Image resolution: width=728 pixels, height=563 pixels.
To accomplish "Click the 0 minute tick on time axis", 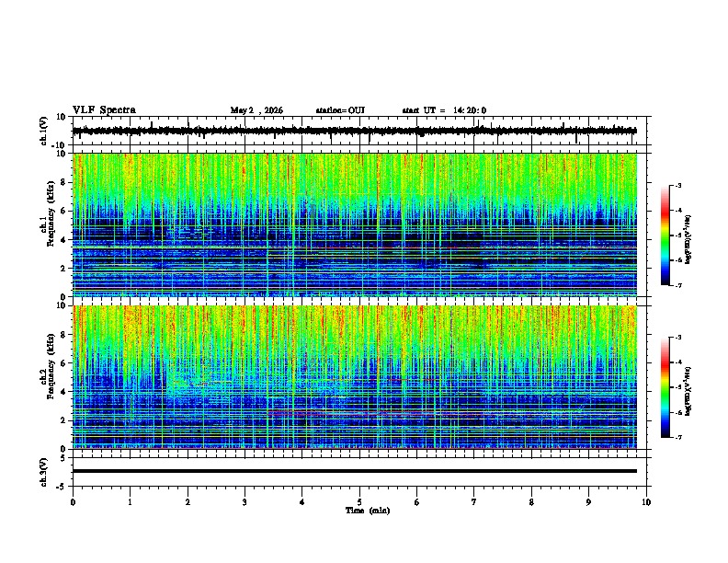I will (73, 502).
